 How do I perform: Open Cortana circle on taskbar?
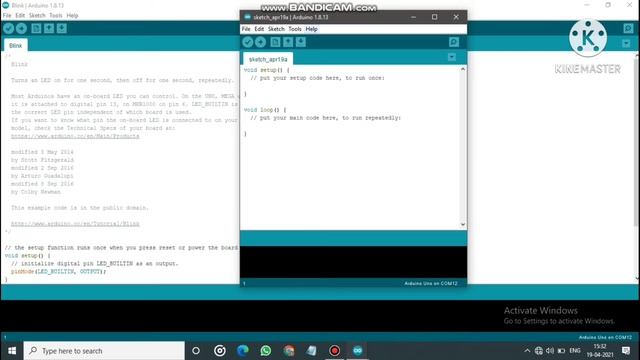(x=196, y=351)
